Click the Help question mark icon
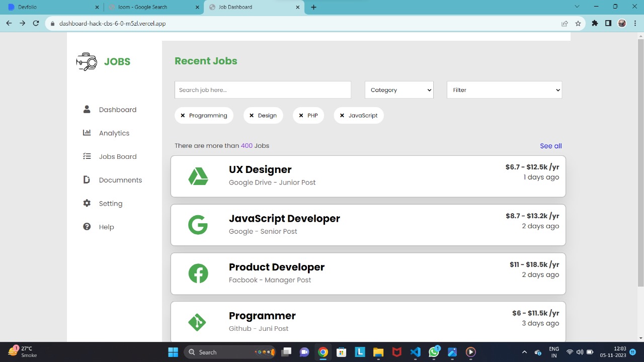The image size is (644, 362). pos(87,227)
